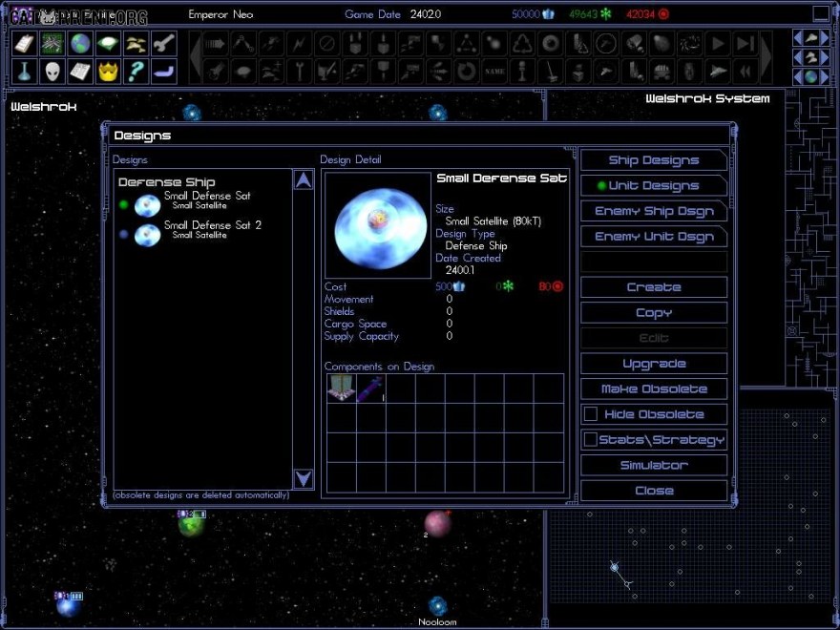Click the dimmed crossed-circle cancel order icon
The width and height of the screenshot is (840, 630).
point(326,43)
